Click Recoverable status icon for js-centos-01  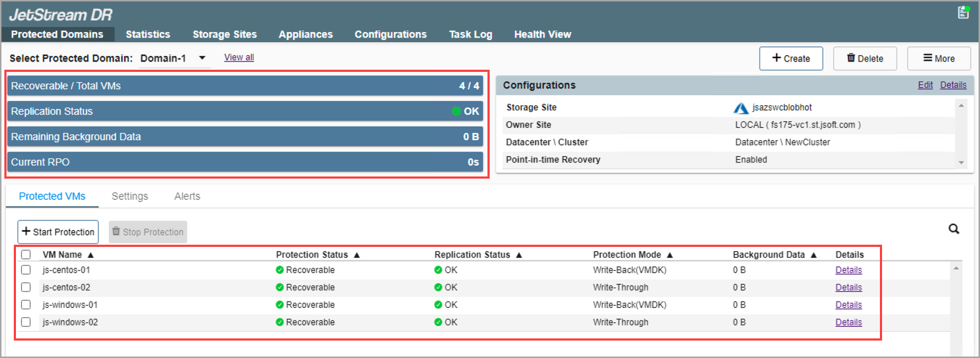(280, 270)
